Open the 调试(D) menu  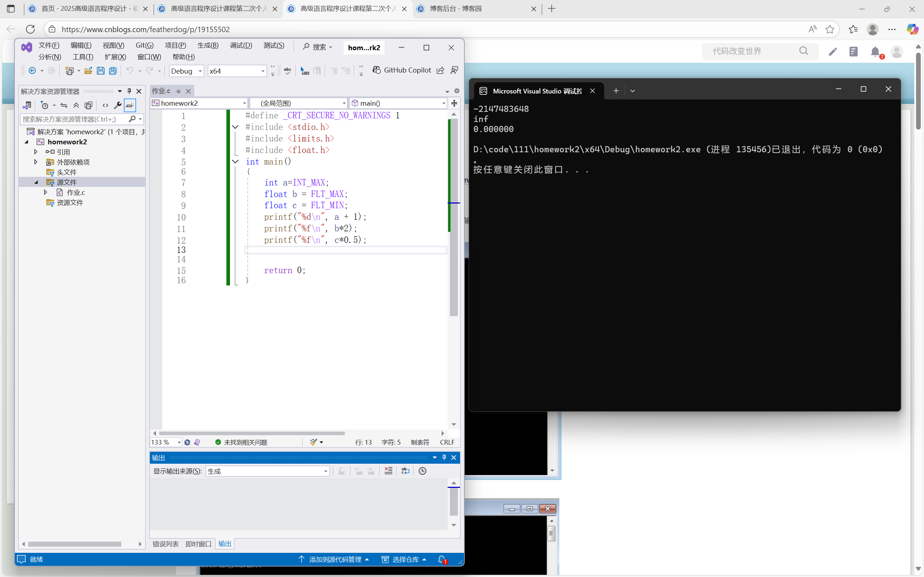(x=240, y=45)
